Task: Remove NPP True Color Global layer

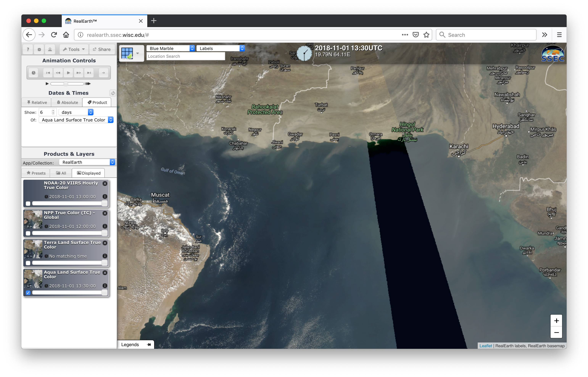Action: pos(105,213)
